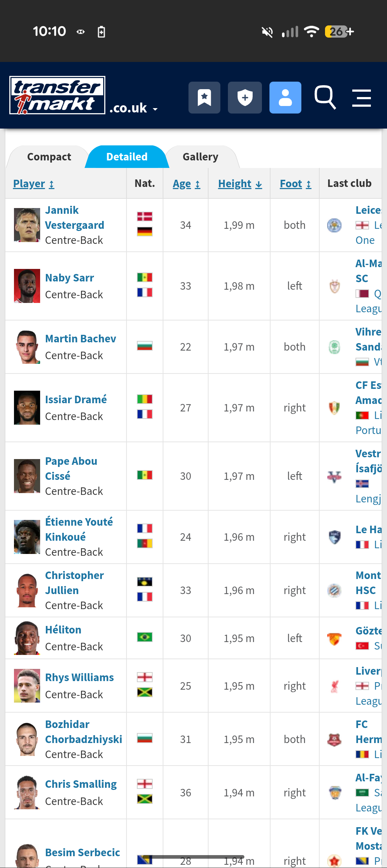Open the search magnifier icon
Screen dimensions: 387x868
325,97
